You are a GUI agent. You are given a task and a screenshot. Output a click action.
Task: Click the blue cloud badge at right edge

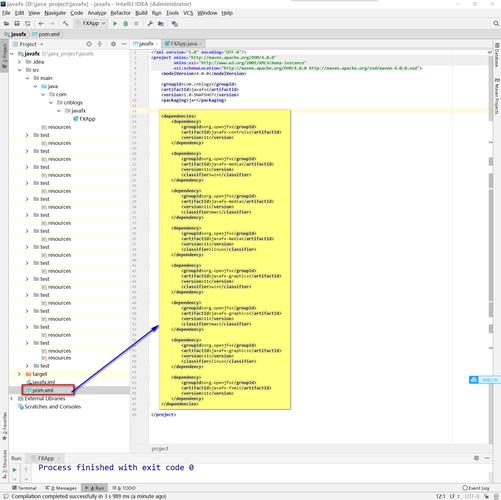pos(474,380)
